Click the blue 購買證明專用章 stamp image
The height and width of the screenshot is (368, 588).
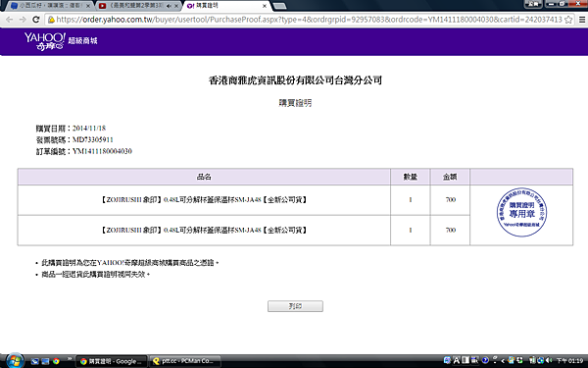(x=521, y=212)
